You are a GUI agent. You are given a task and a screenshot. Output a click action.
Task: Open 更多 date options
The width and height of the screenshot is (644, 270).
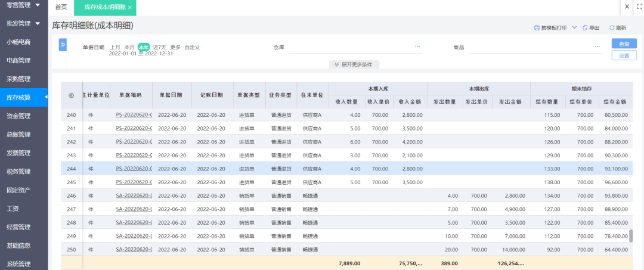pyautogui.click(x=175, y=47)
